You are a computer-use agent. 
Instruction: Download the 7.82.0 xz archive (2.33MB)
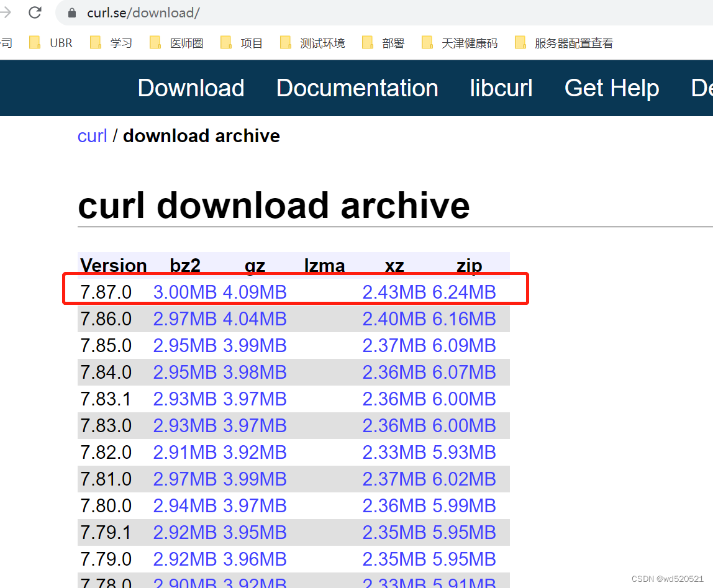coord(394,453)
